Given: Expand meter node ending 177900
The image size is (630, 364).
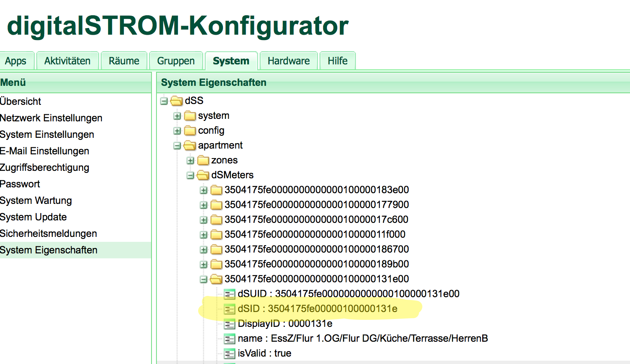Looking at the screenshot, I should click(x=204, y=205).
